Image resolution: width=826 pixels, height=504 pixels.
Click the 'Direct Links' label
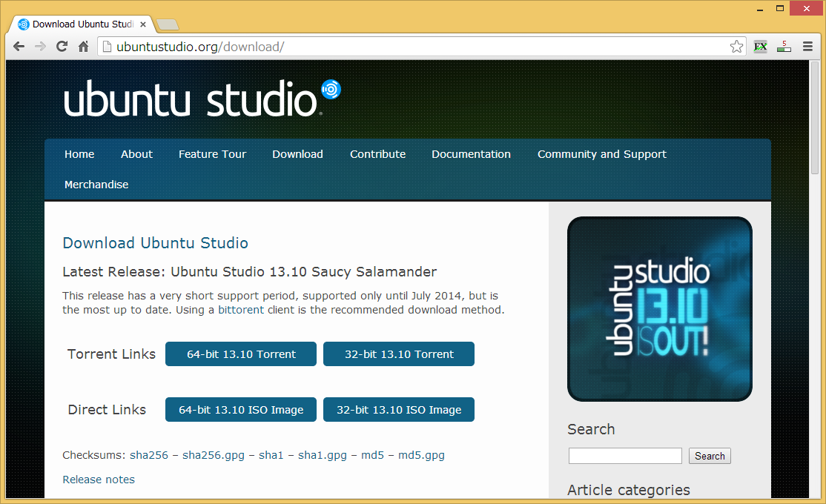pos(107,410)
